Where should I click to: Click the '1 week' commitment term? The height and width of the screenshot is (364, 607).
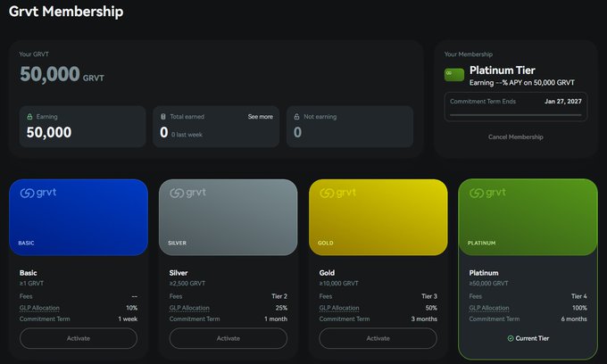[x=128, y=319]
